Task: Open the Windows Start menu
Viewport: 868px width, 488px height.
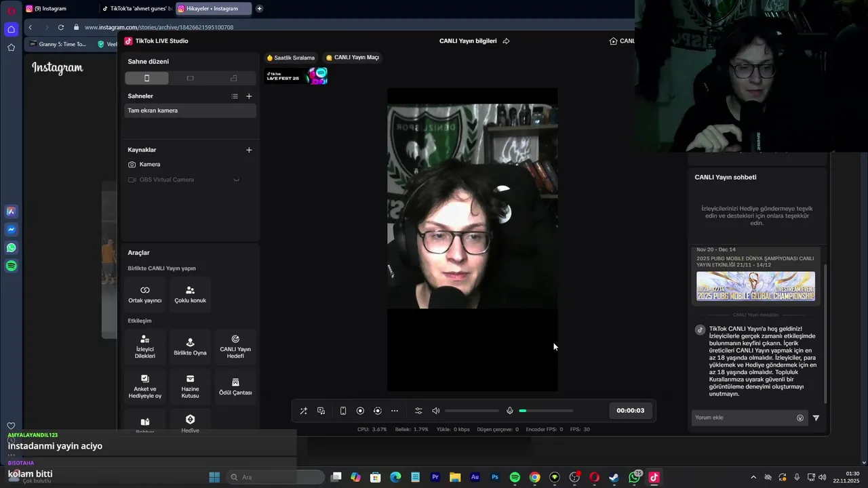Action: (x=214, y=477)
